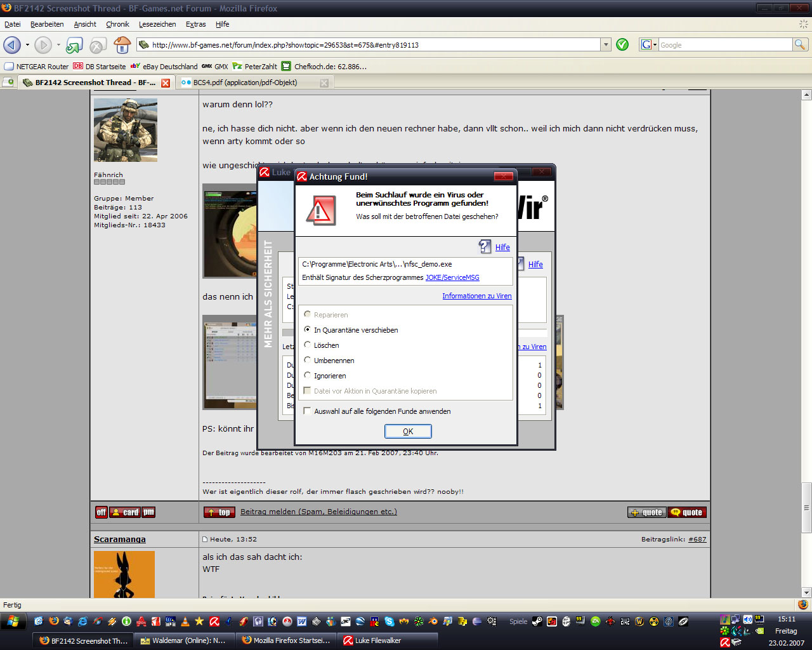Launch Steam from Spiele toolbar
The image size is (812, 650).
click(x=537, y=621)
